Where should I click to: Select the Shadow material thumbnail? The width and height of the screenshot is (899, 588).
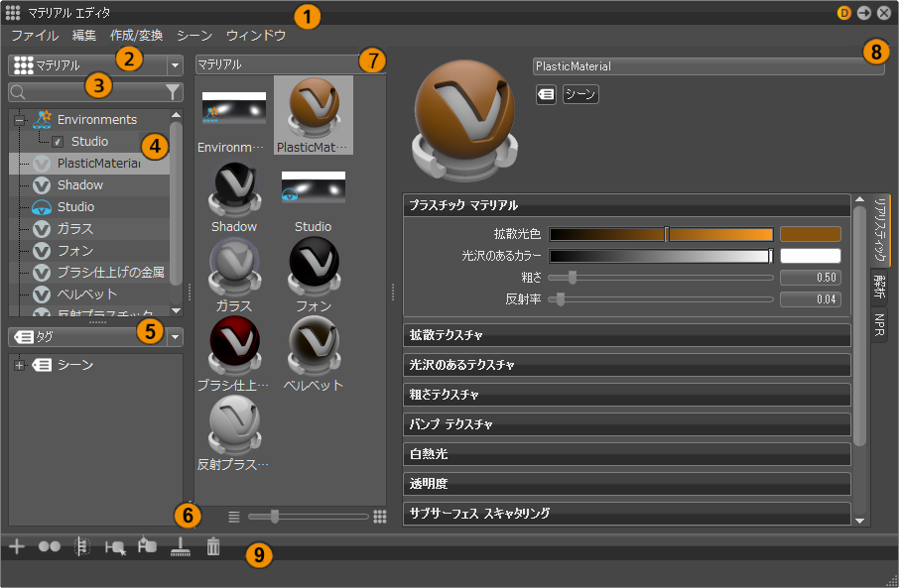pos(234,197)
